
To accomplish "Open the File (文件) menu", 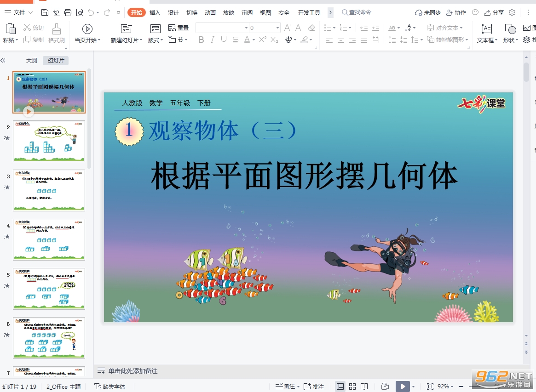I will tap(18, 12).
